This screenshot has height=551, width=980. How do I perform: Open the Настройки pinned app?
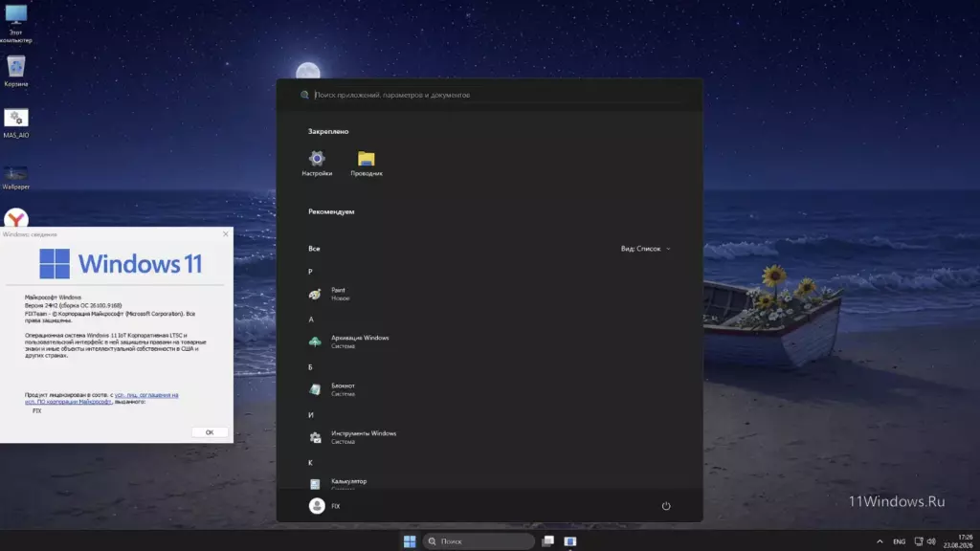[x=317, y=164]
